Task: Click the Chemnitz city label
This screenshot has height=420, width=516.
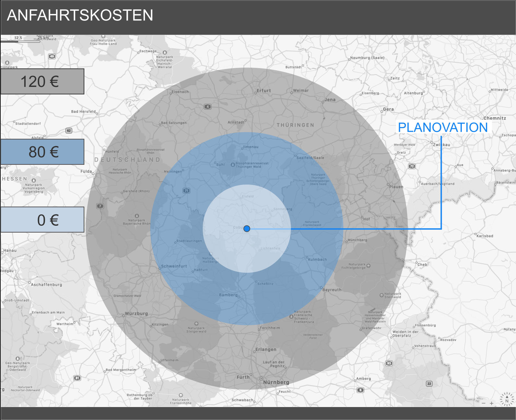Action: [x=495, y=118]
